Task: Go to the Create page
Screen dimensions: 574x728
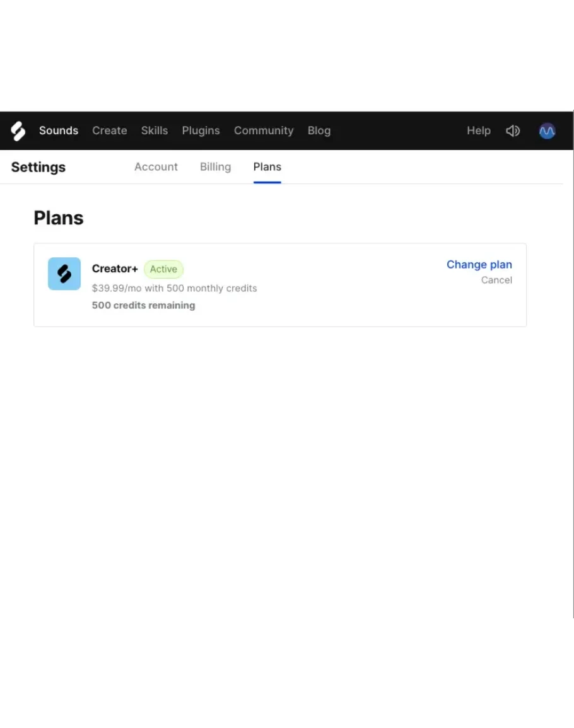Action: [110, 131]
